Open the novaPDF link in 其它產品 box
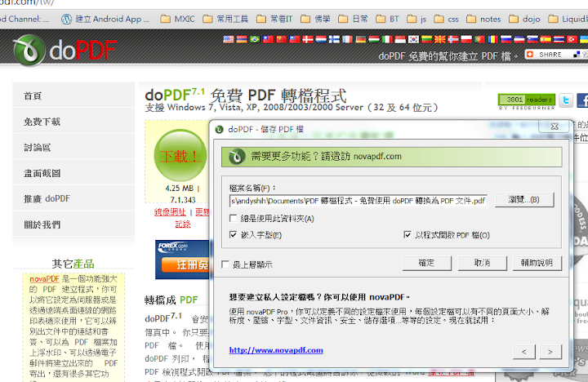Image resolution: width=588 pixels, height=382 pixels. click(44, 279)
